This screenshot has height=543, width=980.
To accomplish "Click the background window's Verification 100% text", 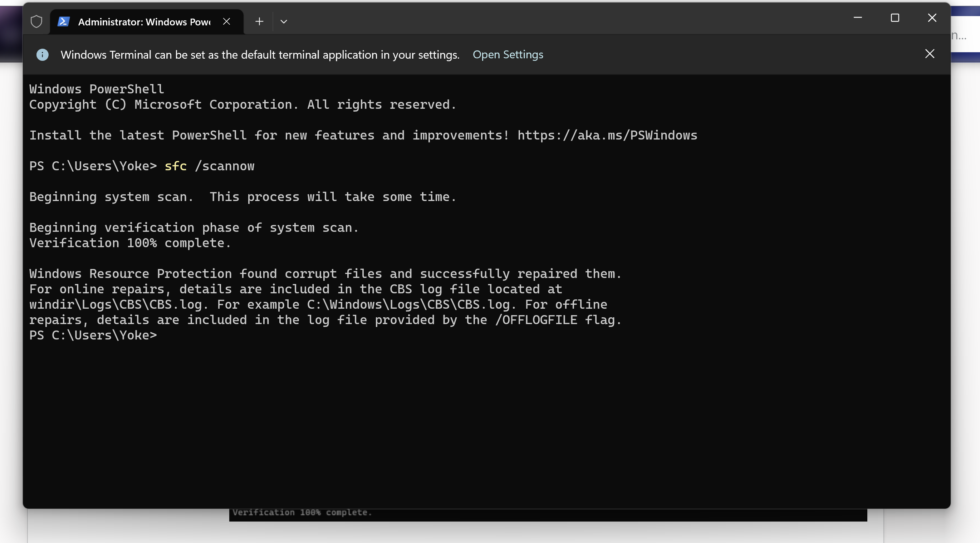I will click(302, 513).
